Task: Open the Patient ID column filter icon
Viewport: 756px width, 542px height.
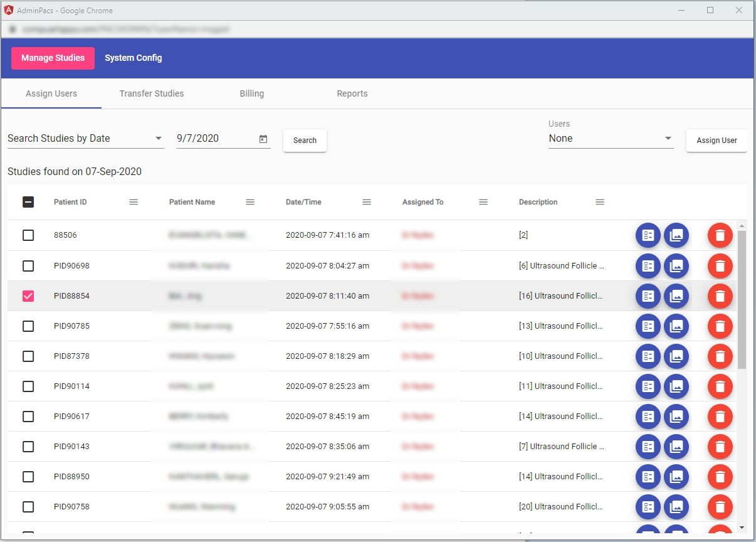Action: point(133,202)
